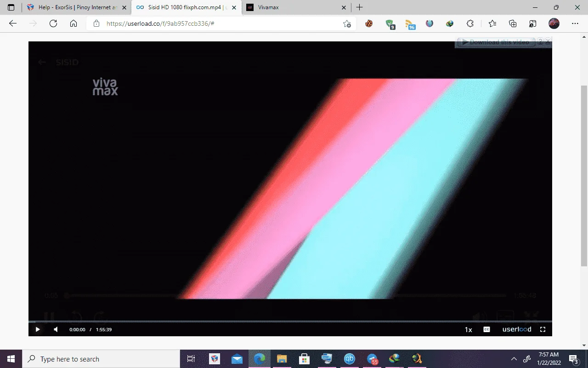
Task: Open the clock showing 7:57 AM
Action: [548, 359]
